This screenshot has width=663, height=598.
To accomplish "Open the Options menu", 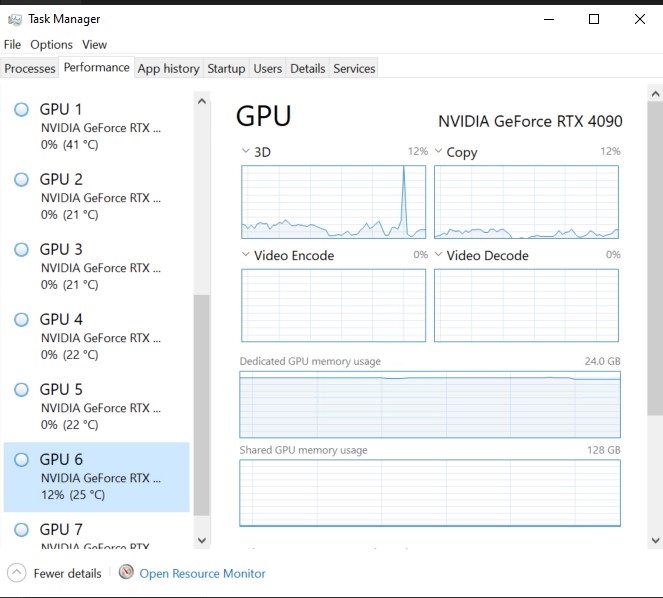I will [51, 44].
